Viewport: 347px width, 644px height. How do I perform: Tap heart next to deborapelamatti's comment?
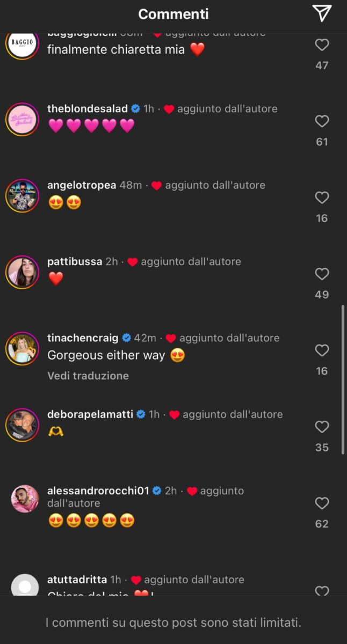click(x=322, y=427)
